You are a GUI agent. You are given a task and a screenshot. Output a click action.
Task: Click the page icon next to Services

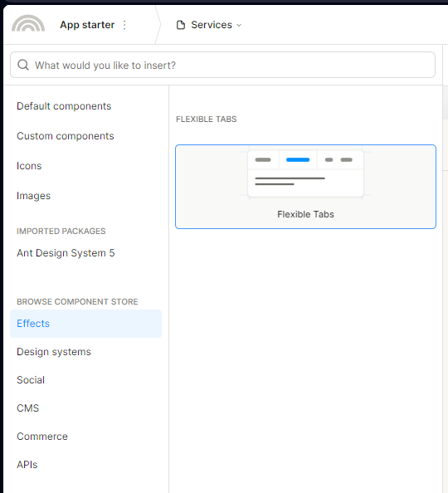click(181, 25)
